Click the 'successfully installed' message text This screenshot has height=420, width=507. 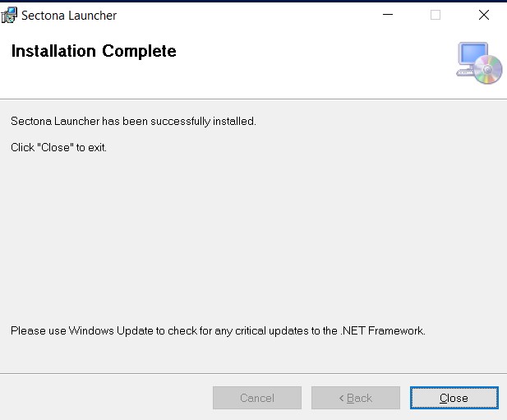tap(133, 121)
